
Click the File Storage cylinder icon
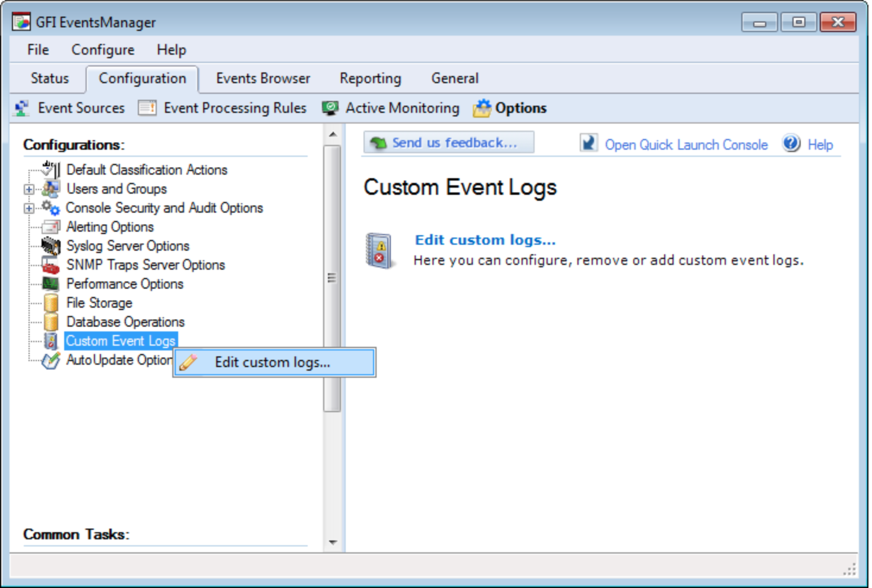coord(51,303)
